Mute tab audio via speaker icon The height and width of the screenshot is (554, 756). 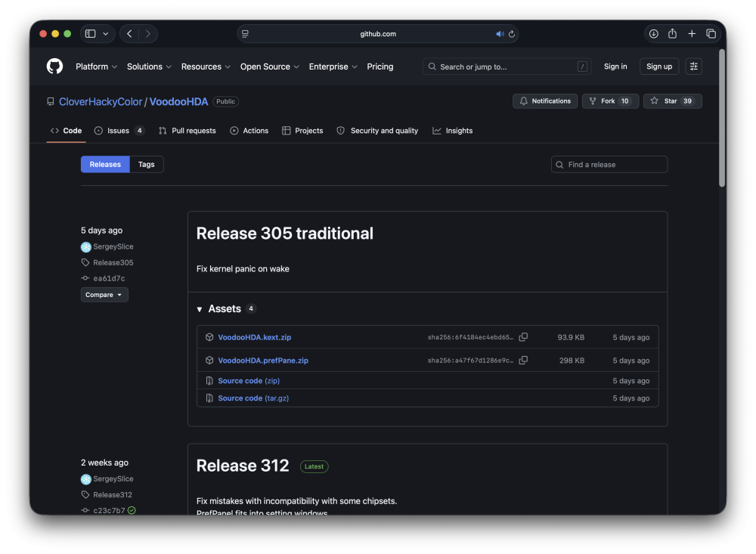pos(500,34)
